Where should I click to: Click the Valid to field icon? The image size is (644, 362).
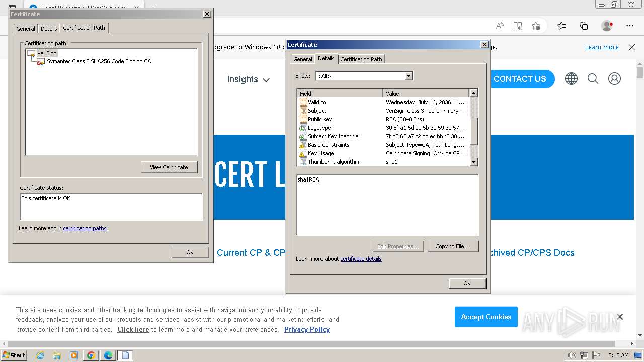click(x=303, y=102)
